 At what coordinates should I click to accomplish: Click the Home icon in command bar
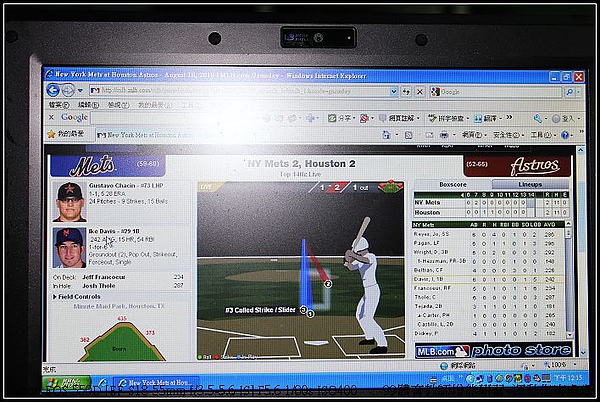coord(386,135)
